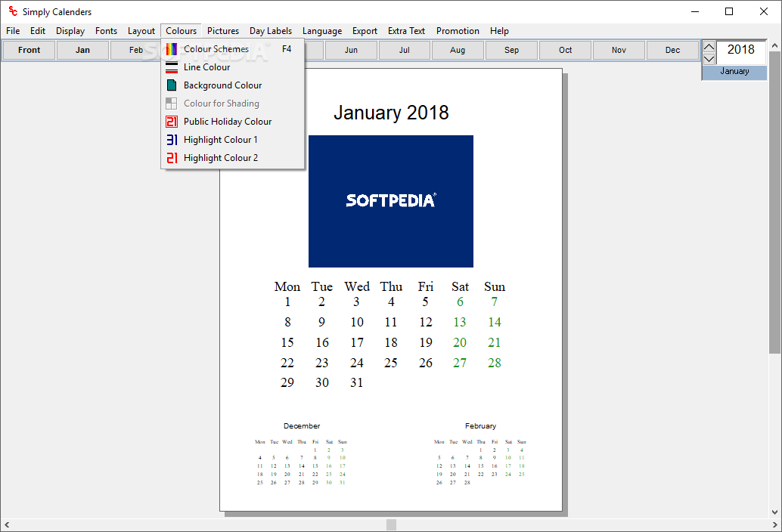Open the Day Labels menu
The width and height of the screenshot is (782, 532).
coord(271,31)
